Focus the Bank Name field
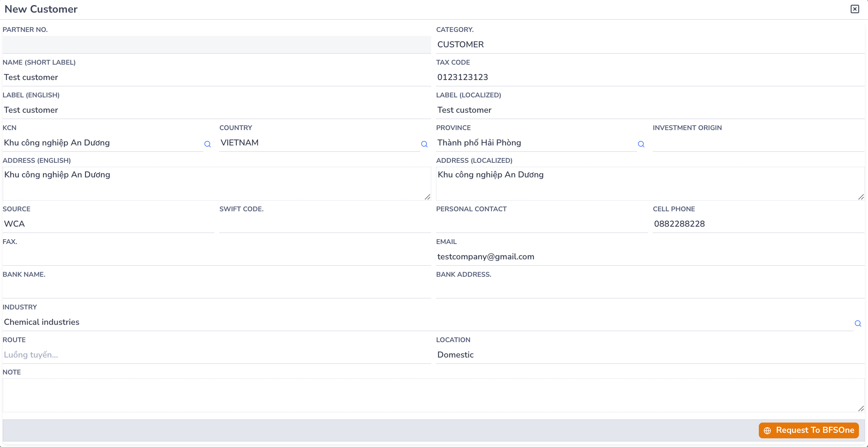This screenshot has height=447, width=868. pos(217,289)
